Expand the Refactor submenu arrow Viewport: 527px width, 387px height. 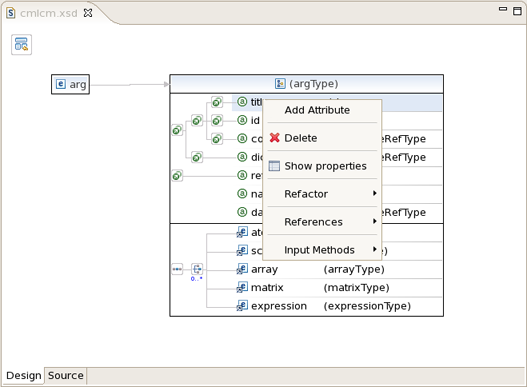point(374,193)
